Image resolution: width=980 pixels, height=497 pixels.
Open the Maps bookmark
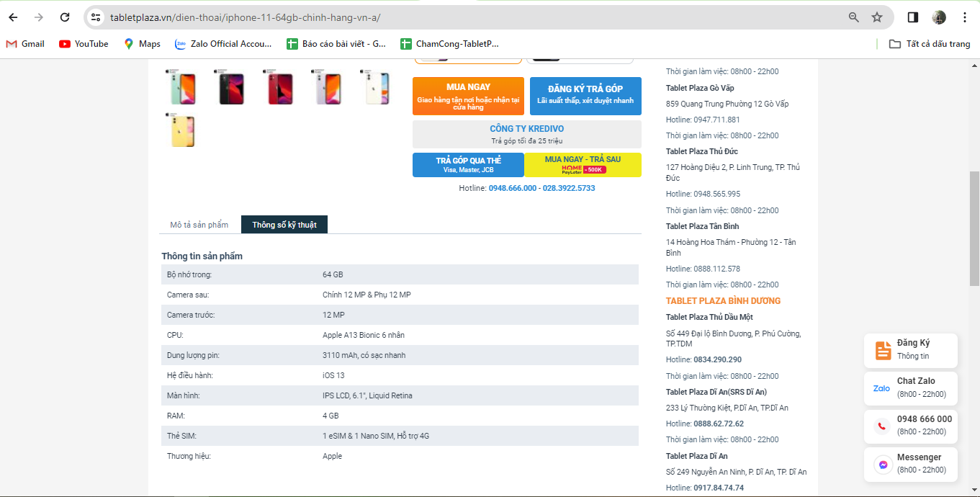tap(142, 44)
